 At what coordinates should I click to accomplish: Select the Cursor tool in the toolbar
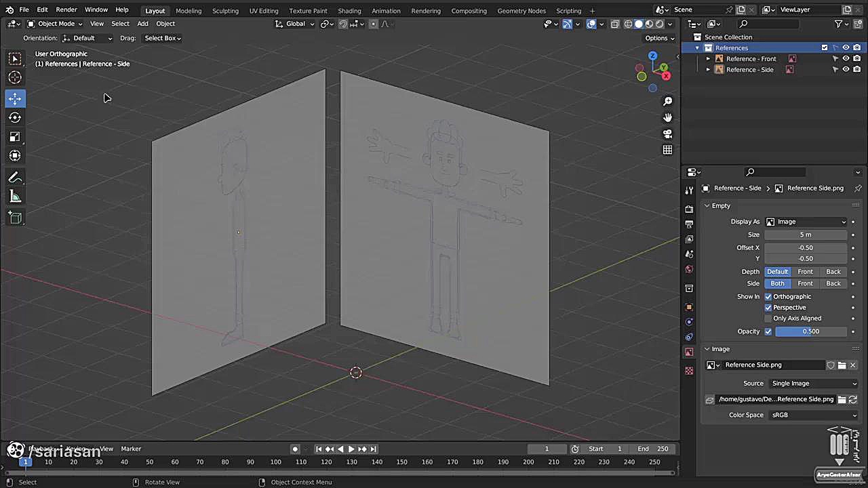point(15,77)
